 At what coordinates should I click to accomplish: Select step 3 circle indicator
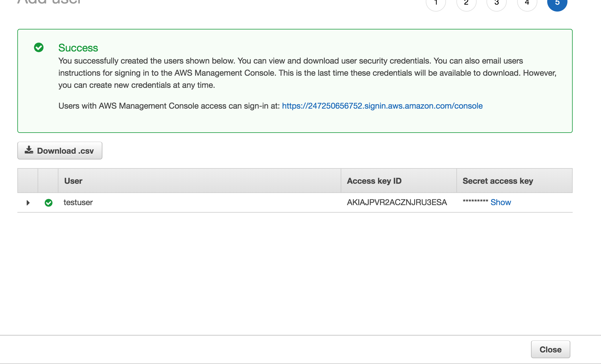[497, 3]
